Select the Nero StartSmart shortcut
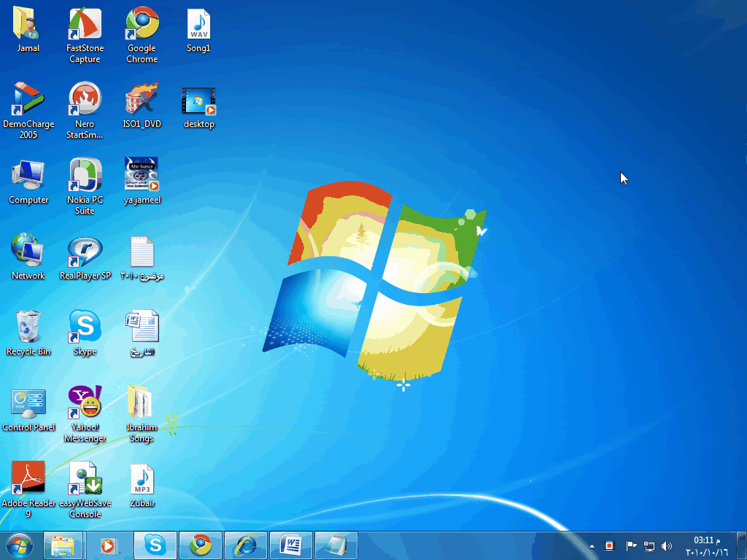Image resolution: width=747 pixels, height=560 pixels. [x=85, y=100]
